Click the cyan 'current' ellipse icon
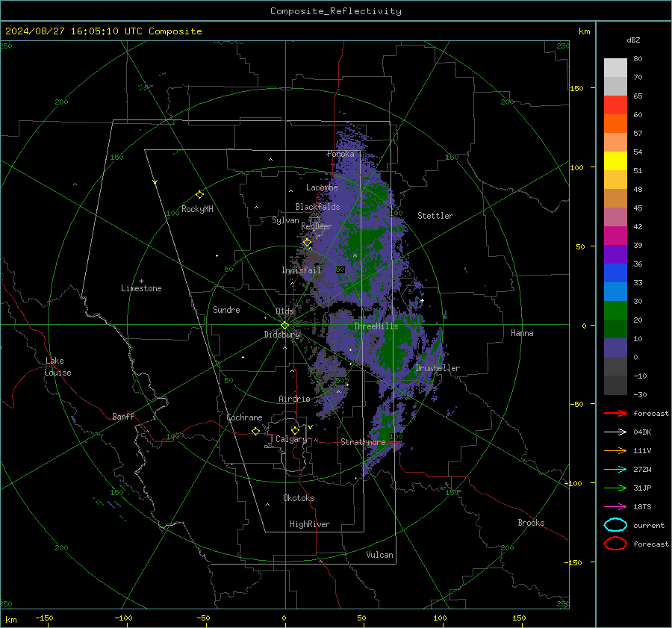Image resolution: width=672 pixels, height=628 pixels. (x=615, y=525)
